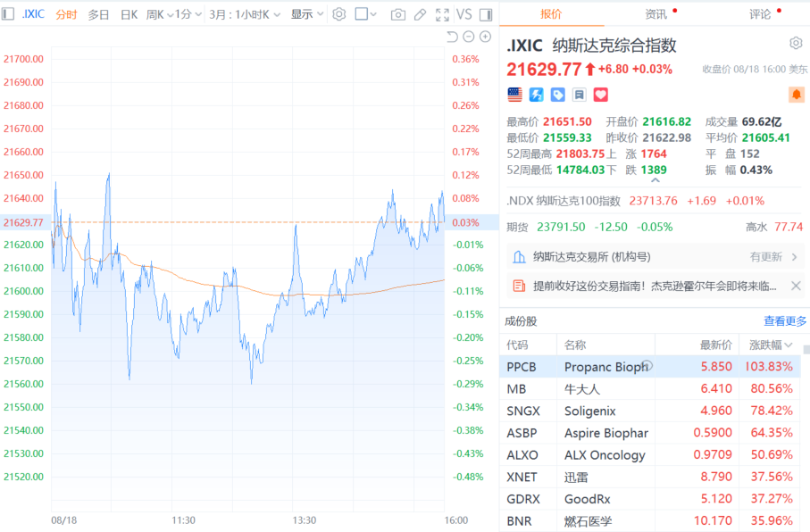810x532 pixels.
Task: Select BNR 燃石医学 row
Action: coord(650,520)
